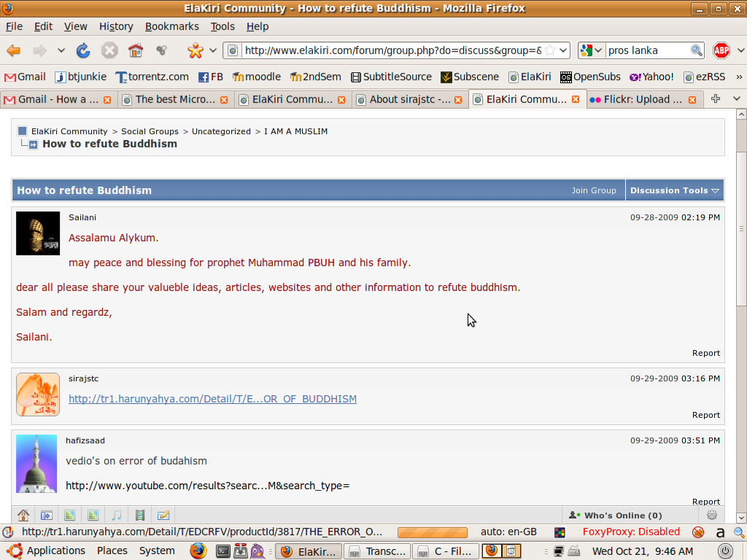The height and width of the screenshot is (560, 747).
Task: Open the Bookmarks menu
Action: (172, 27)
